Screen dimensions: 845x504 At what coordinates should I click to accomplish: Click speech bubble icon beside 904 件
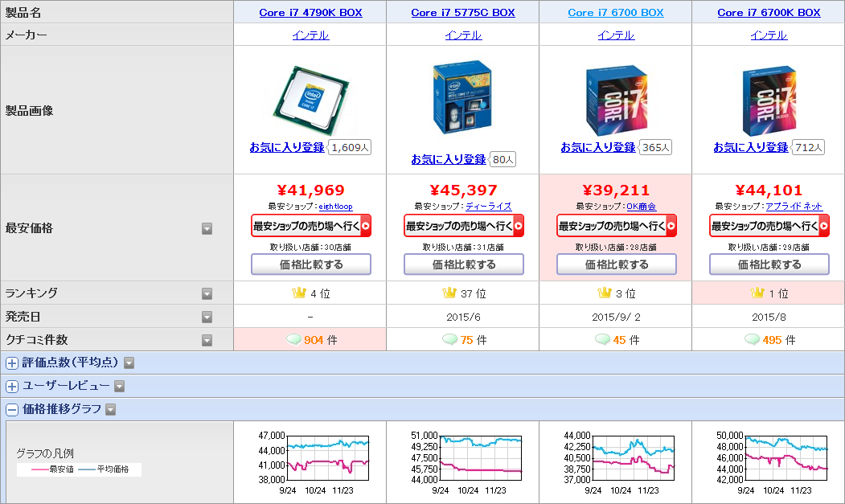point(293,339)
